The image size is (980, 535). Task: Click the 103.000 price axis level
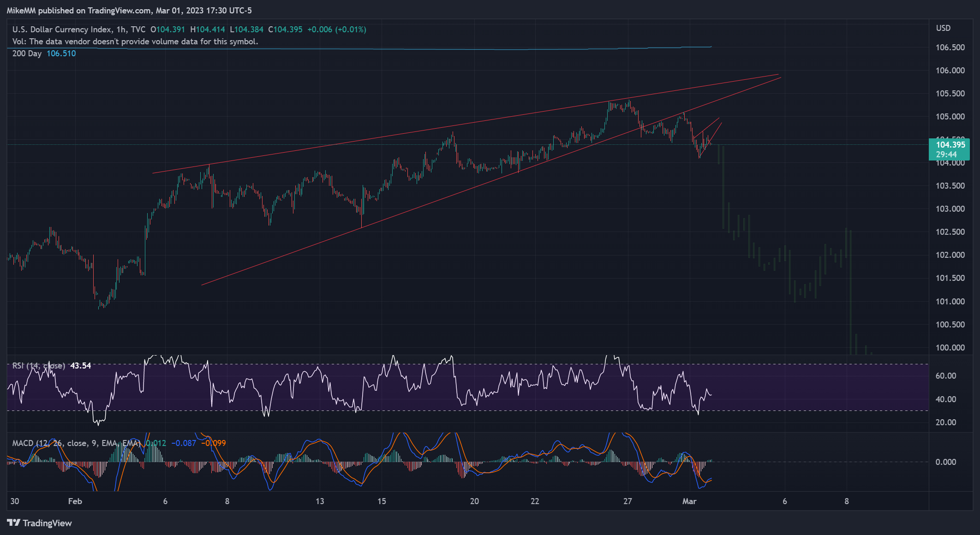(950, 209)
